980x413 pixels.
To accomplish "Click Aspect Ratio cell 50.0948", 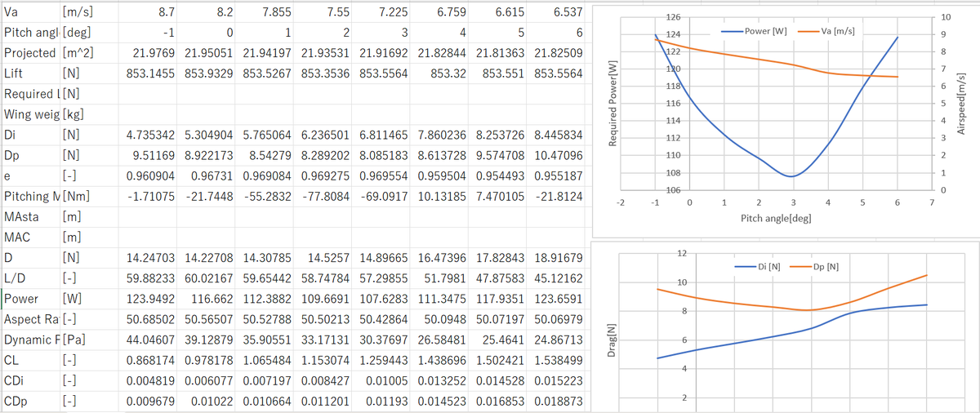I will pyautogui.click(x=440, y=319).
